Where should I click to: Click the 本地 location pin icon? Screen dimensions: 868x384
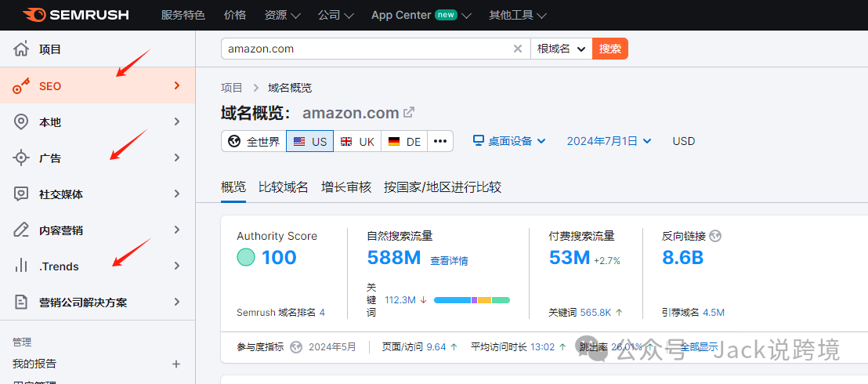[x=21, y=122]
